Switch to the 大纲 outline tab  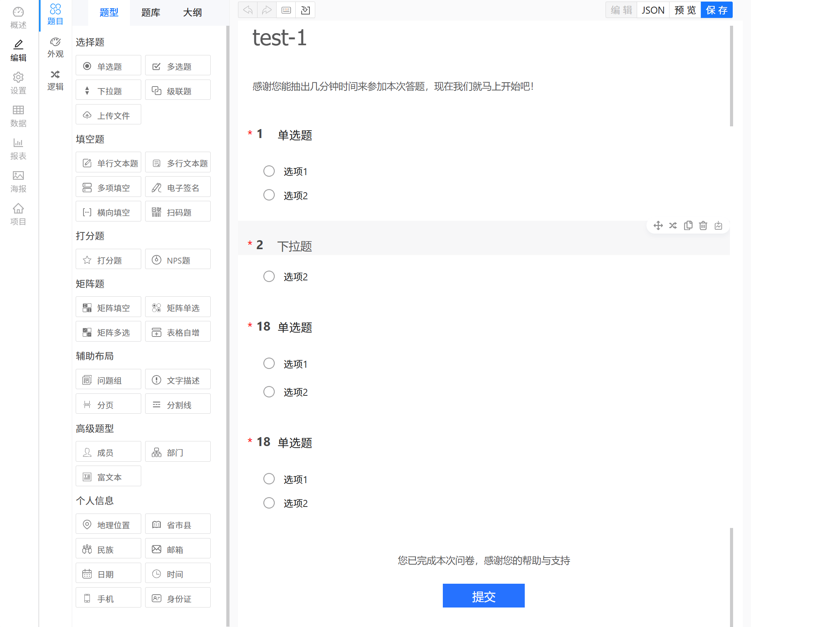click(192, 12)
